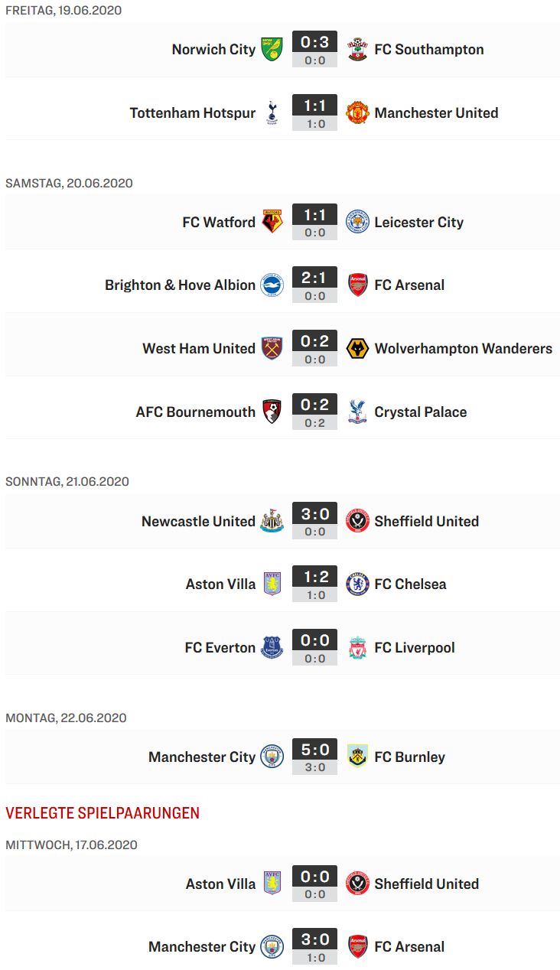Click the FC Burnley crest icon
Image resolution: width=560 pixels, height=970 pixels.
click(x=357, y=757)
